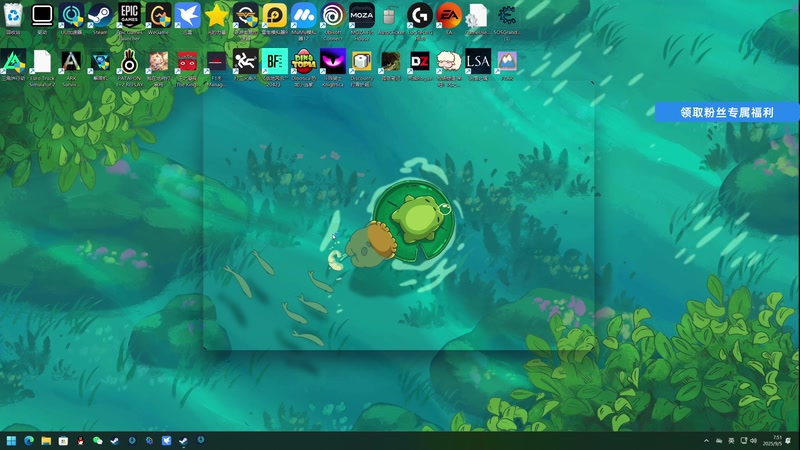Screen dimensions: 800x450
Task: Open File Explorer from the taskbar
Action: coord(46,440)
